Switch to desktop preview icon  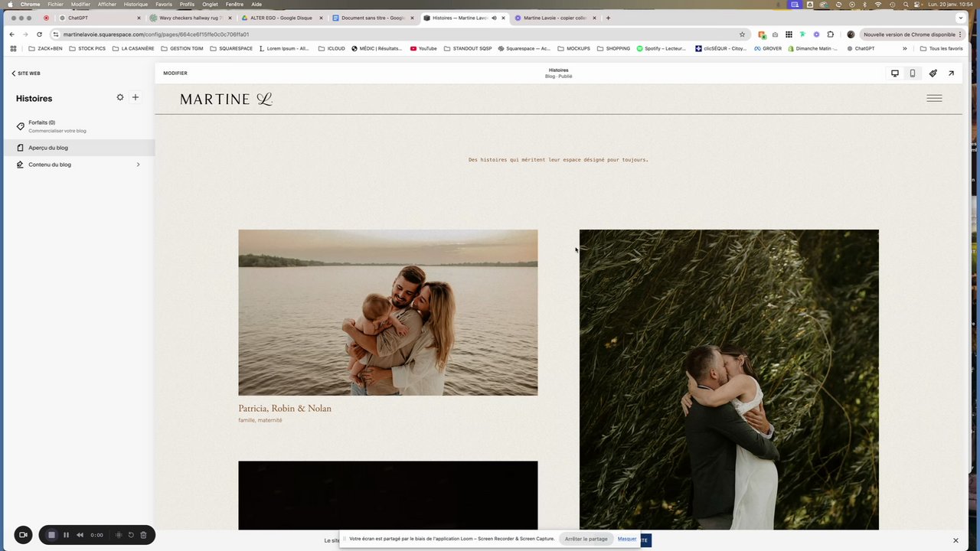(x=894, y=73)
